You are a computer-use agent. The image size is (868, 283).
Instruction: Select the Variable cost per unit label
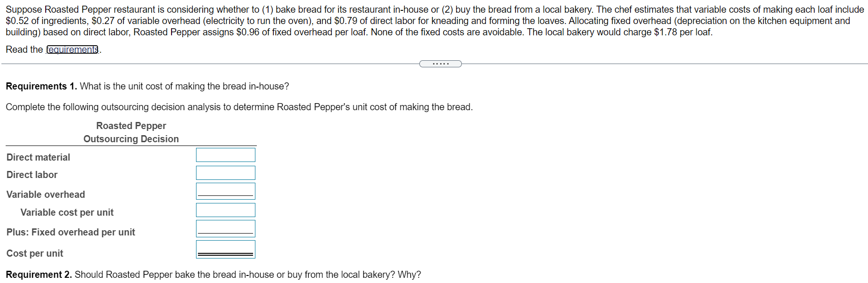[x=66, y=212]
